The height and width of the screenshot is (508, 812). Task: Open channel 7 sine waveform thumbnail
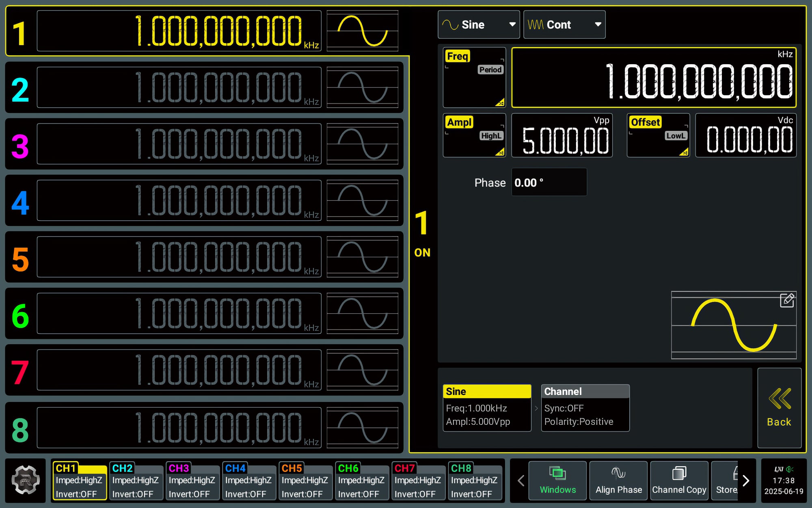(363, 370)
